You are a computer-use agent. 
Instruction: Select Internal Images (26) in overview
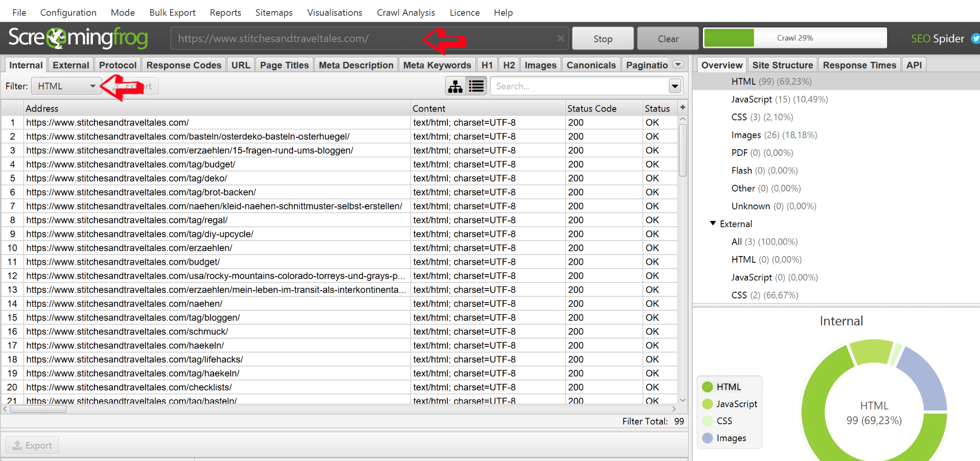coord(774,135)
